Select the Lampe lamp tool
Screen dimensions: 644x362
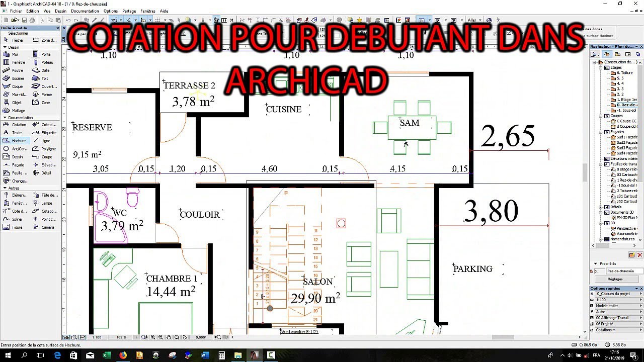click(x=46, y=203)
